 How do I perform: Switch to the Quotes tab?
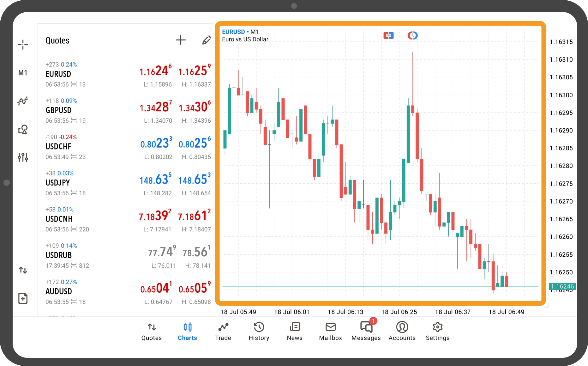(x=152, y=331)
